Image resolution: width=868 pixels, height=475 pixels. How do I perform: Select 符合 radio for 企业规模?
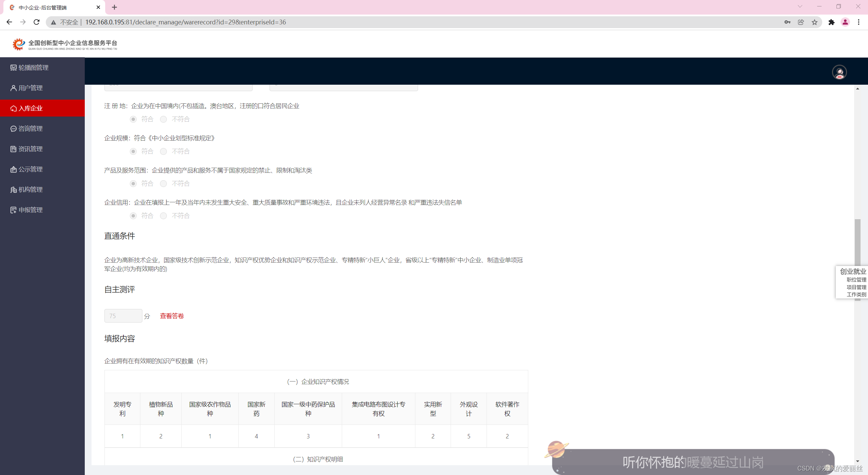[x=133, y=151]
